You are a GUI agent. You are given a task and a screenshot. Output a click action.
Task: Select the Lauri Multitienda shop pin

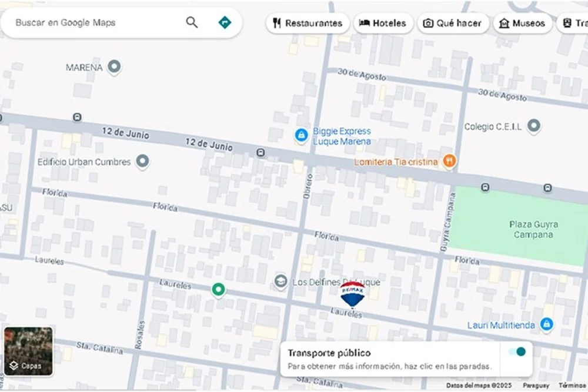[547, 324]
